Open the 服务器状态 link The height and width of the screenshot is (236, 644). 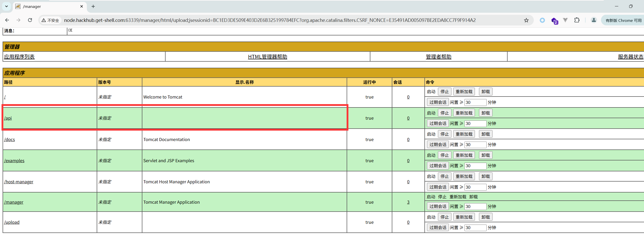(630, 57)
